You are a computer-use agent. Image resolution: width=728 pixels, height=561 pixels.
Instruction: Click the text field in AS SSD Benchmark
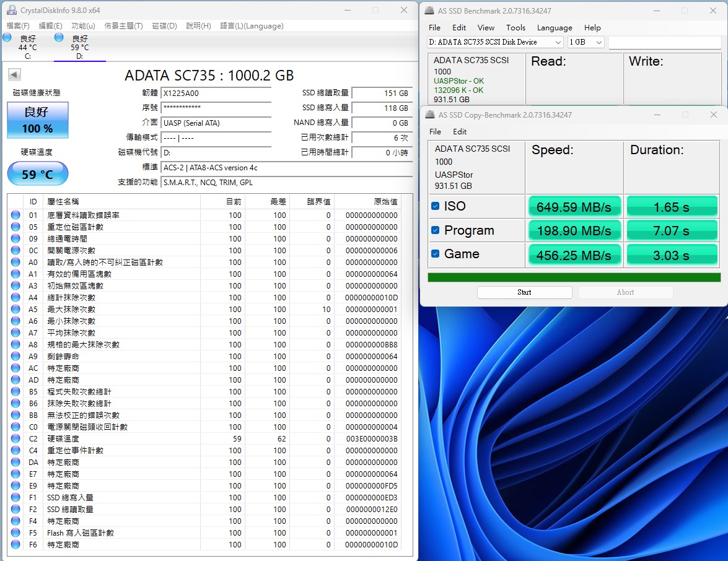coord(664,43)
